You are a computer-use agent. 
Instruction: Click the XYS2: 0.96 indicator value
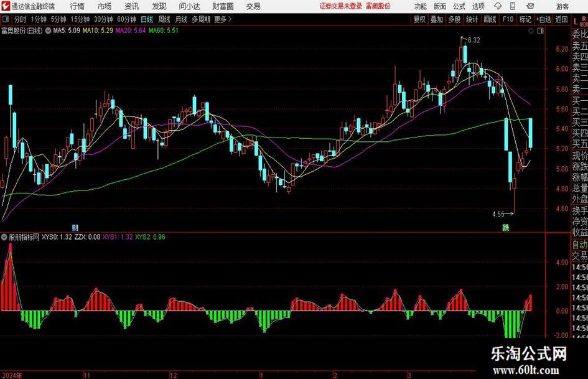[150, 237]
